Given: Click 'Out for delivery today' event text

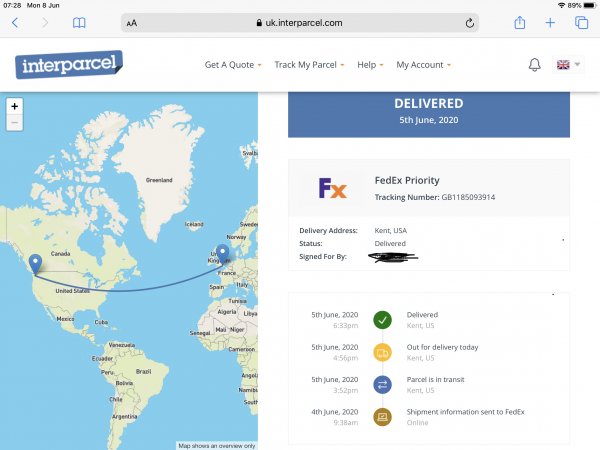Looking at the screenshot, I should point(442,347).
